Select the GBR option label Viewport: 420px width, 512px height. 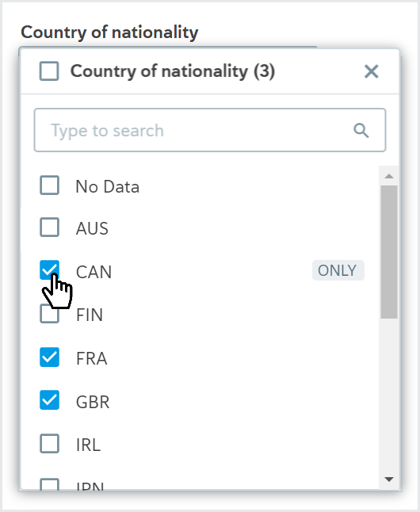click(x=93, y=402)
